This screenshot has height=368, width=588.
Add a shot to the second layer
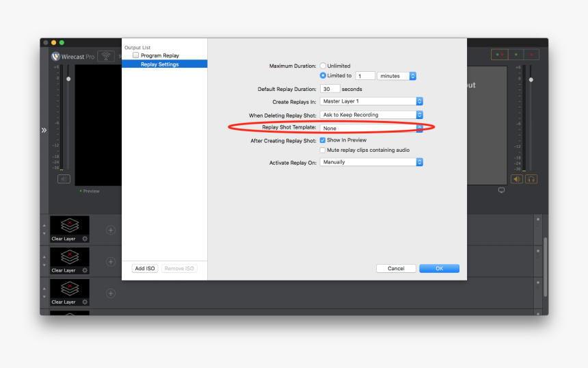[x=111, y=261]
